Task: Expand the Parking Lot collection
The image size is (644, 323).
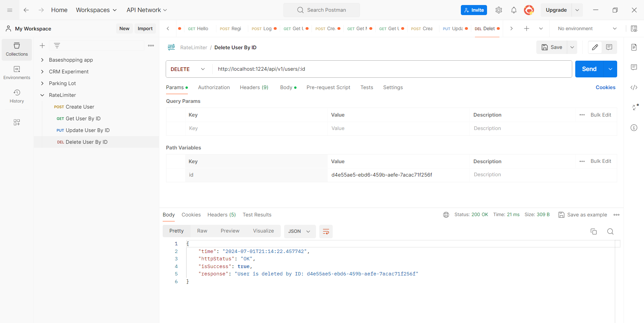Action: pos(42,83)
